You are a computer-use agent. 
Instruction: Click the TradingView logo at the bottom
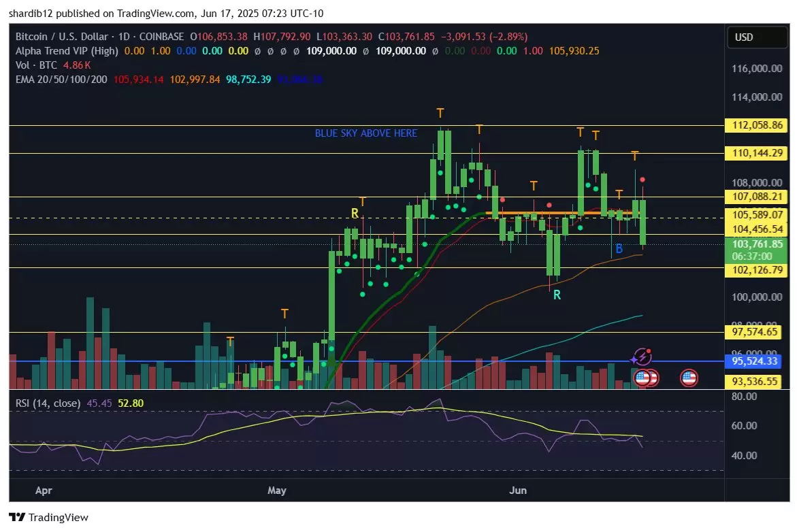click(49, 517)
